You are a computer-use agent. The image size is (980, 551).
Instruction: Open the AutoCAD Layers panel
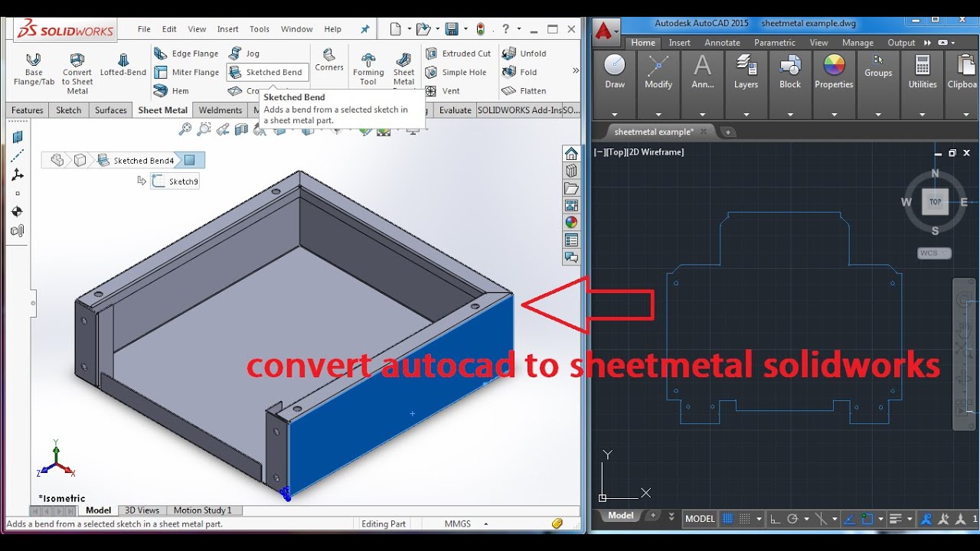tap(746, 73)
